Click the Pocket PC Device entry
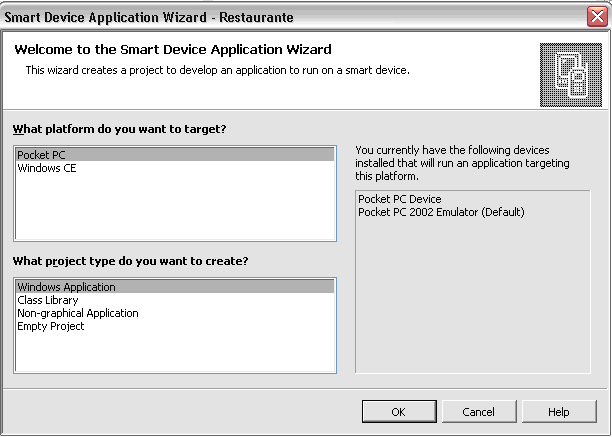The width and height of the screenshot is (612, 437). tap(399, 199)
